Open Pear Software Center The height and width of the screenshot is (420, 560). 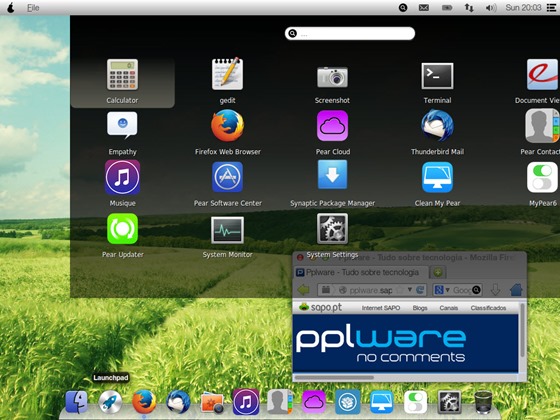tap(227, 177)
